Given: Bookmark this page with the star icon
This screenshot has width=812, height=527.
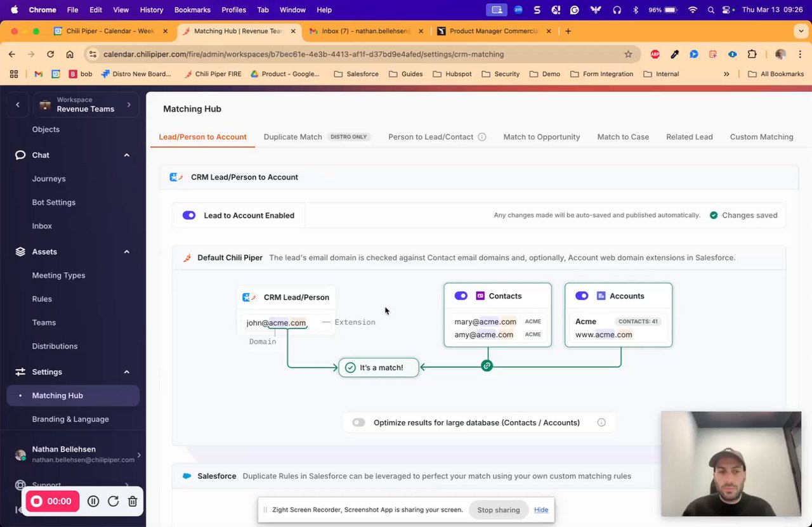Looking at the screenshot, I should (x=628, y=55).
